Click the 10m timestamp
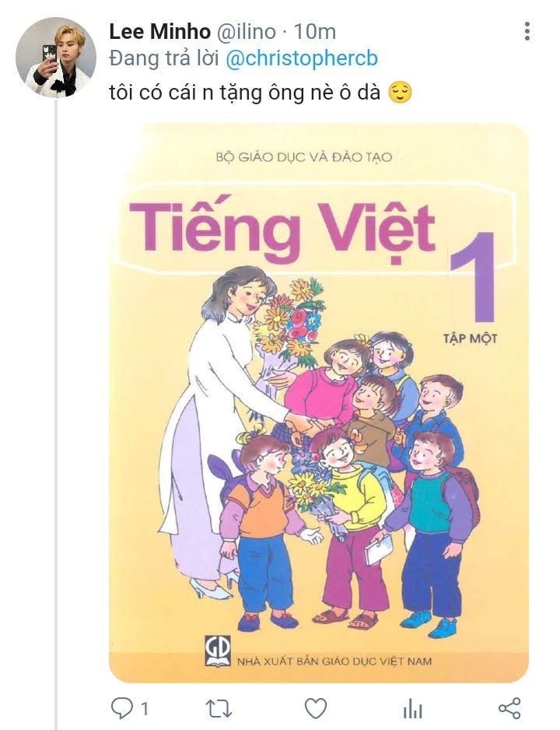This screenshot has width=560, height=730. click(x=315, y=32)
